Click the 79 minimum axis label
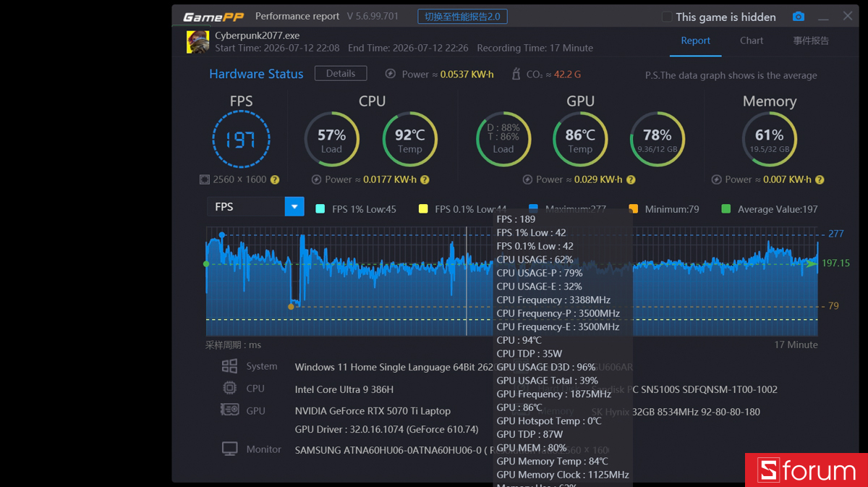This screenshot has height=487, width=868. click(833, 306)
